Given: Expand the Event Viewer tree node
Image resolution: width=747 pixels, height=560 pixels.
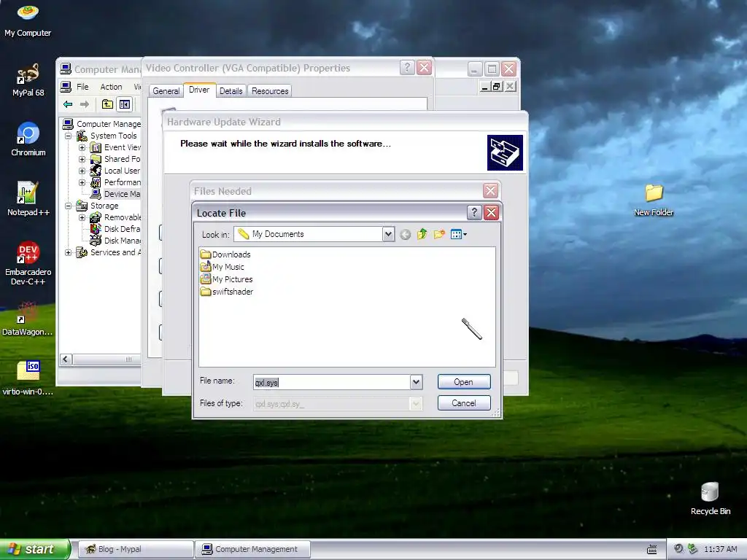Looking at the screenshot, I should 82,147.
